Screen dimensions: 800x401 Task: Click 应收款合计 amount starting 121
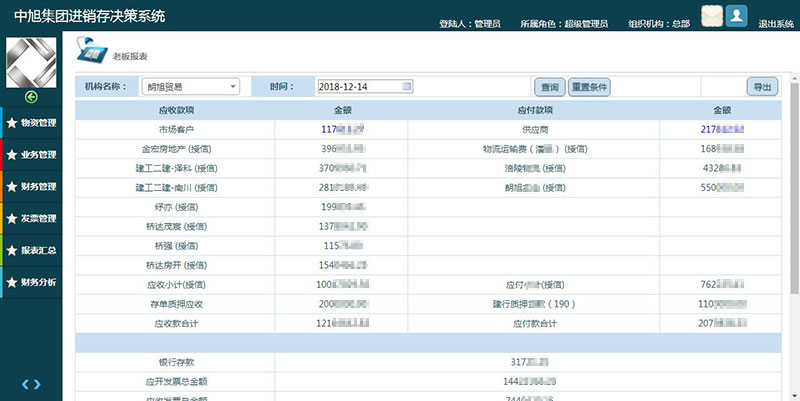click(x=342, y=323)
